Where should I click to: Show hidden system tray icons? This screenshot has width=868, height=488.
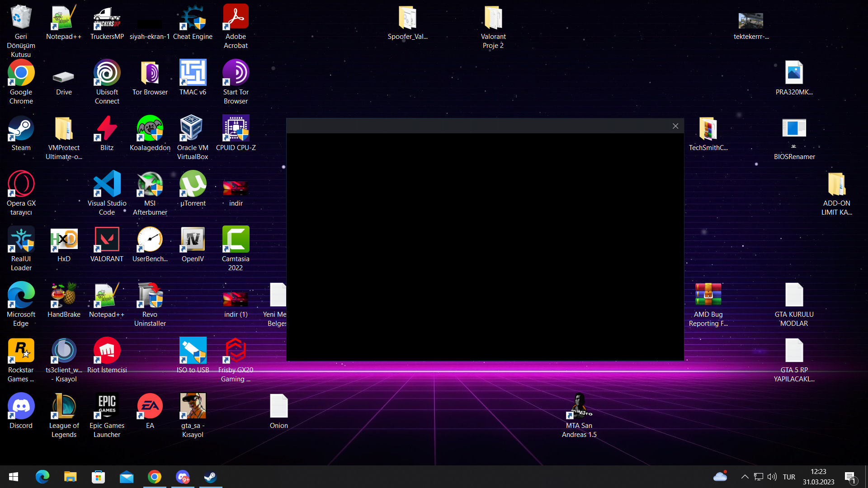pyautogui.click(x=745, y=477)
